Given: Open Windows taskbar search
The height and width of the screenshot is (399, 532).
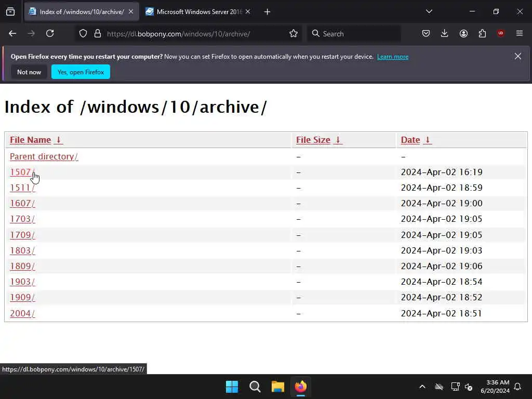Looking at the screenshot, I should (x=255, y=387).
